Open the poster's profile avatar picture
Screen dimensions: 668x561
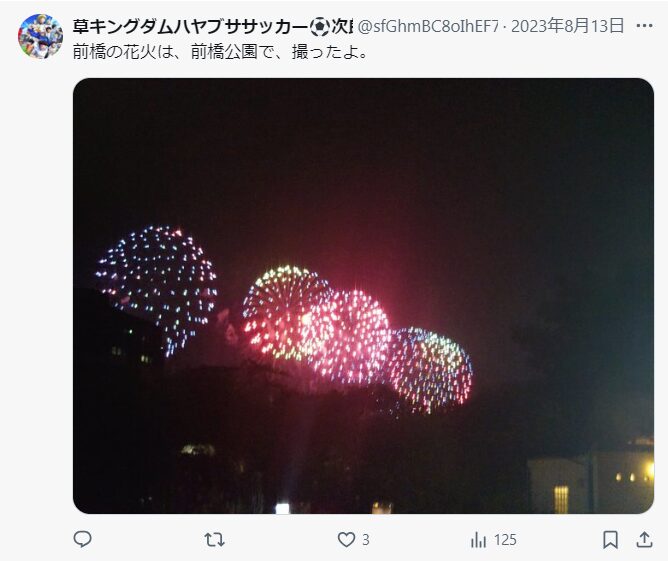click(x=40, y=36)
